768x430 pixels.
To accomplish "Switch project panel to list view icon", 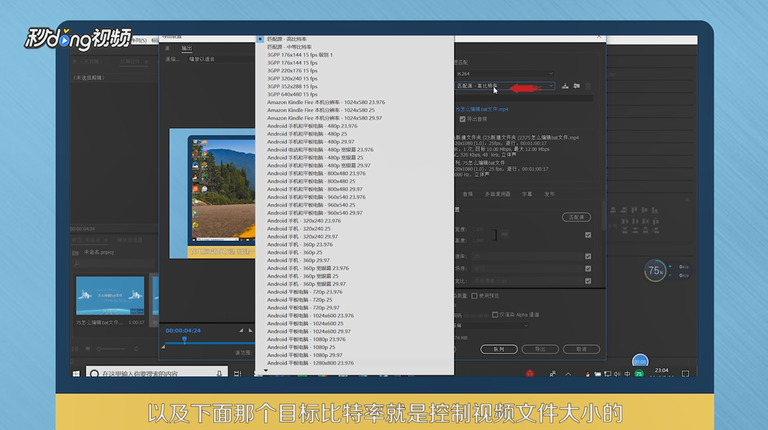I will pyautogui.click(x=75, y=349).
